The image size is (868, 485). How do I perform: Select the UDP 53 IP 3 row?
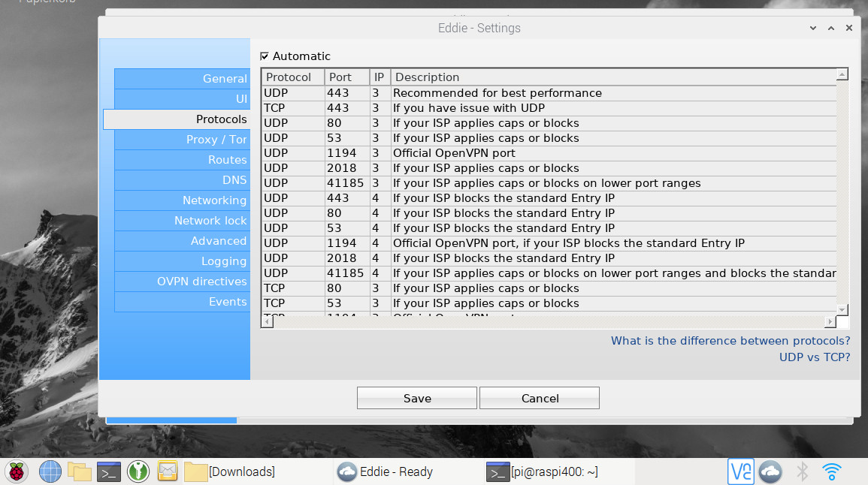pos(549,137)
